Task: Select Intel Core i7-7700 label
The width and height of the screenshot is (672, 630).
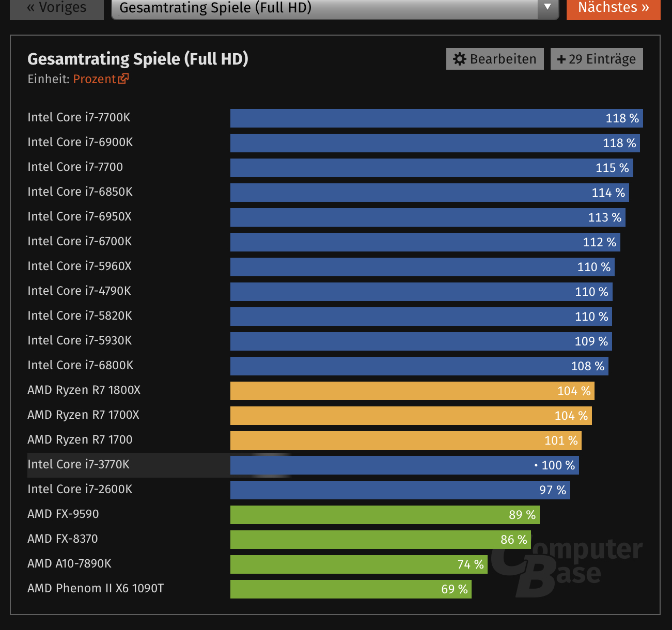Action: 75,167
